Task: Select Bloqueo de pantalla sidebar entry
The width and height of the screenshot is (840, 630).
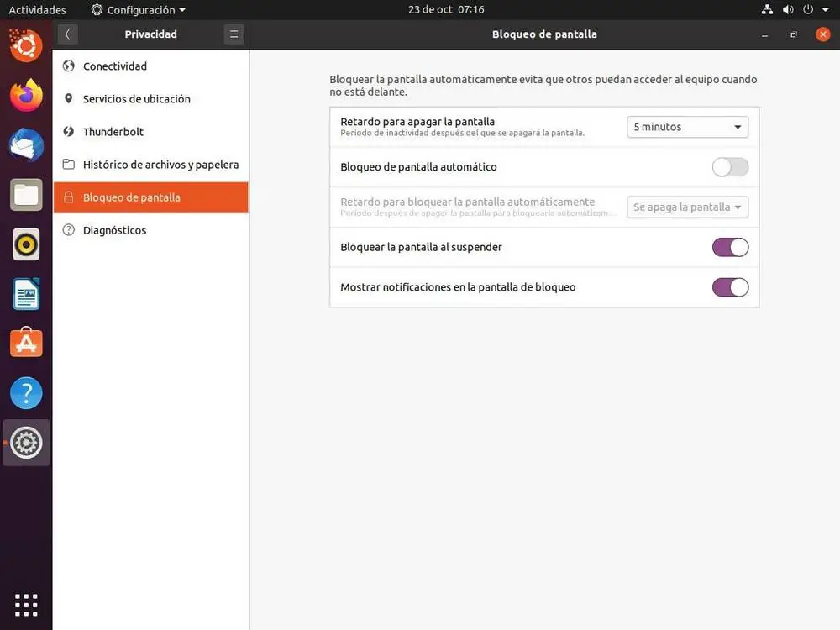Action: pyautogui.click(x=151, y=197)
